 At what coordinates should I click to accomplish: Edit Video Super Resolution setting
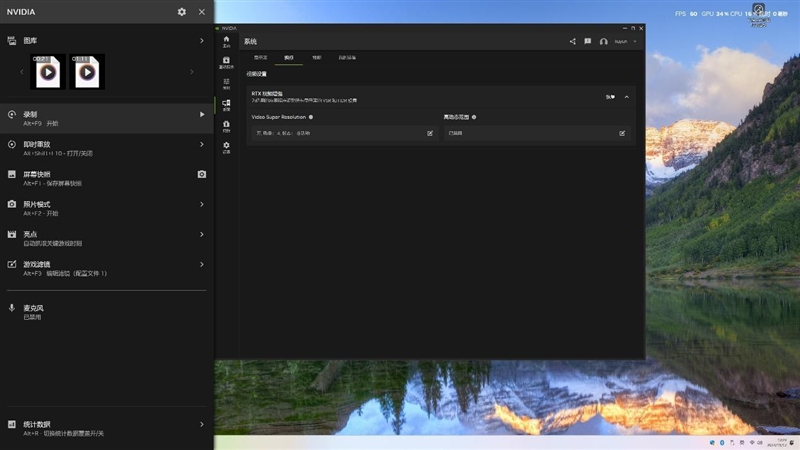(x=430, y=133)
